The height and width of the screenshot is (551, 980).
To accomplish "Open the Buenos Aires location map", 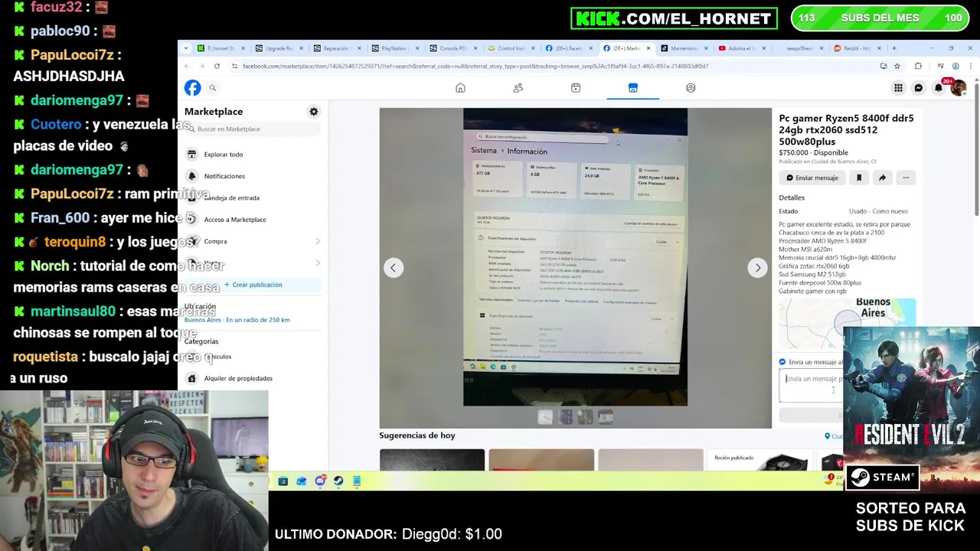I will (848, 323).
